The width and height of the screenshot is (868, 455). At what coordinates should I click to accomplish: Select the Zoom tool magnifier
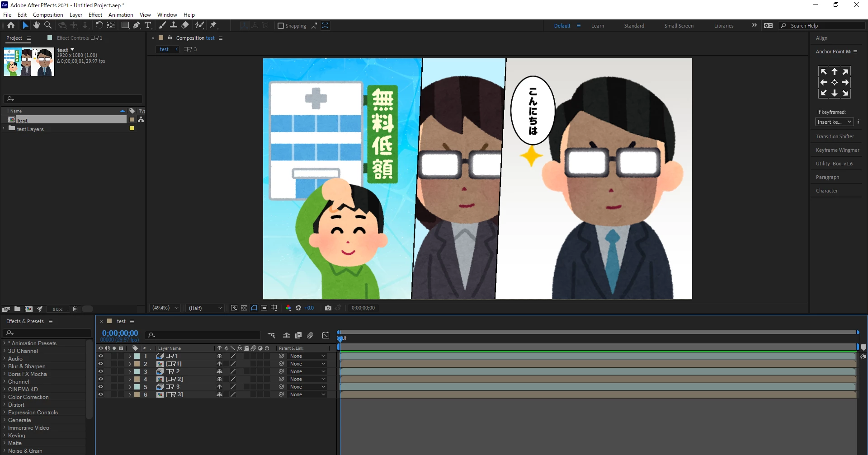point(48,25)
